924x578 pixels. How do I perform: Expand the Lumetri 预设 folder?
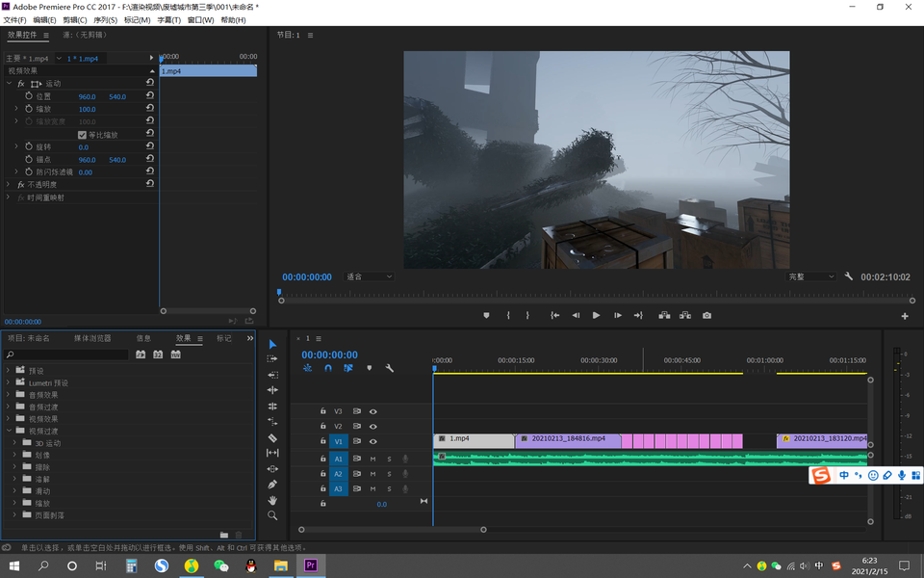(x=8, y=382)
